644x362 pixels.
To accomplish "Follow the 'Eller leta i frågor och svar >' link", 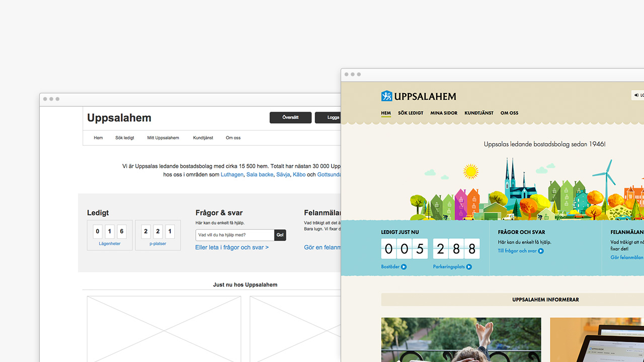I will point(232,247).
